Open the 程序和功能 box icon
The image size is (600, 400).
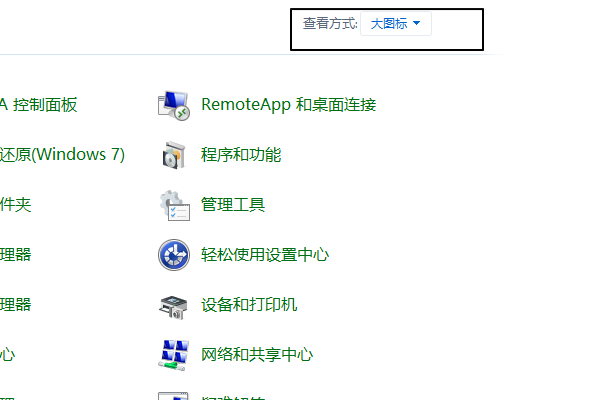174,155
